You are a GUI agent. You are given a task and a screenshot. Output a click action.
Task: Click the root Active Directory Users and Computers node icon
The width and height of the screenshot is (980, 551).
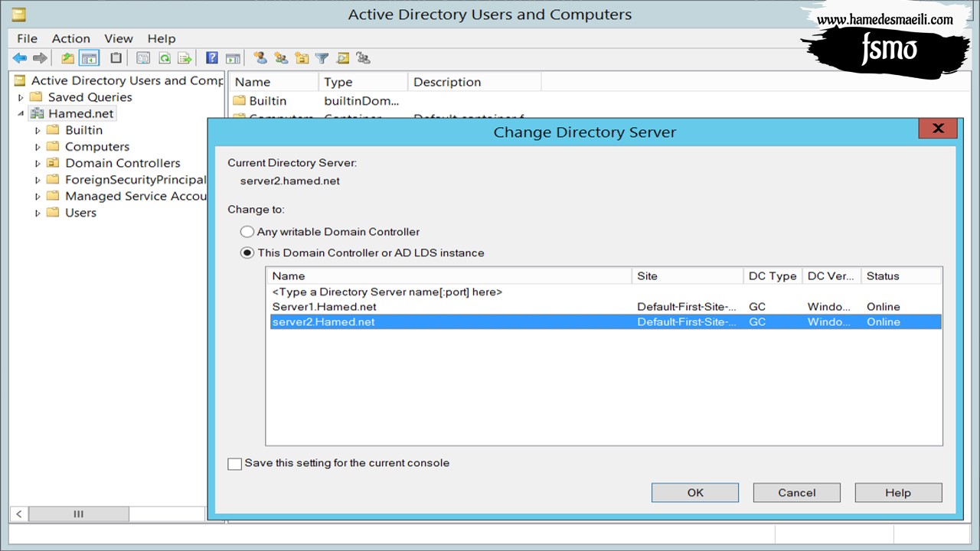click(19, 80)
